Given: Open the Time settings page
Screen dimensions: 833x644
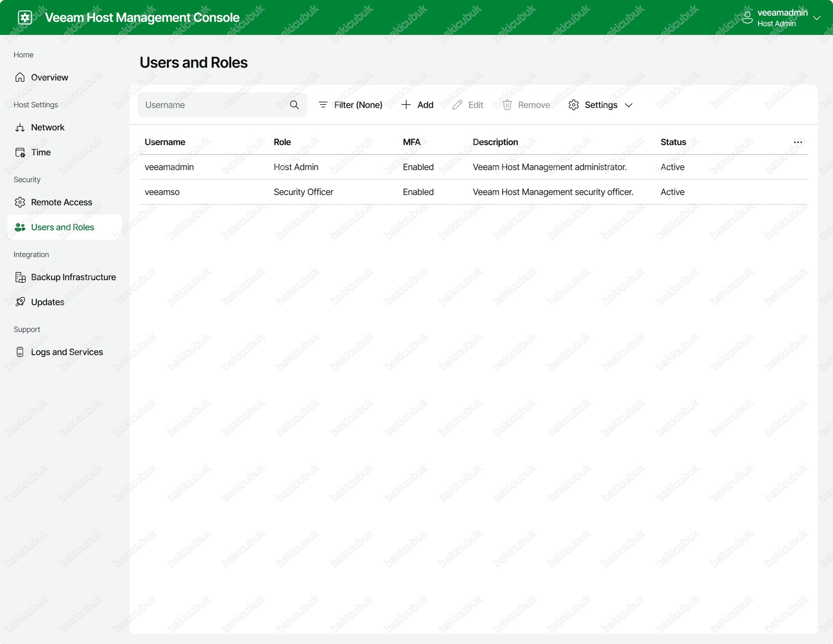Looking at the screenshot, I should pos(40,152).
